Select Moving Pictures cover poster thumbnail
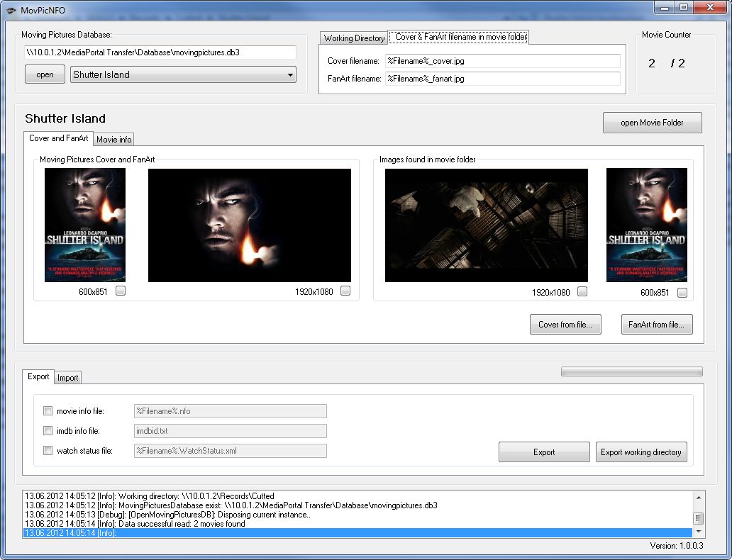 coord(85,225)
